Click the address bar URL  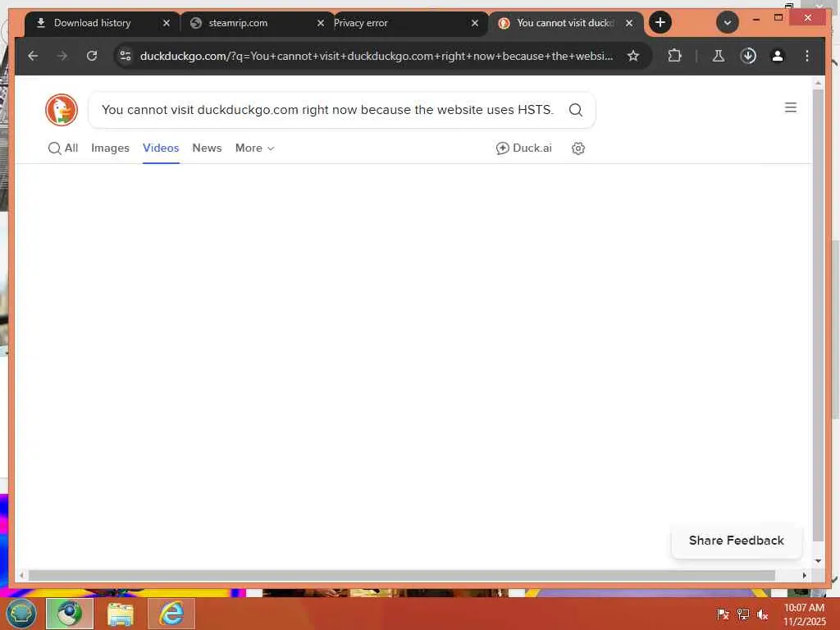coord(376,56)
